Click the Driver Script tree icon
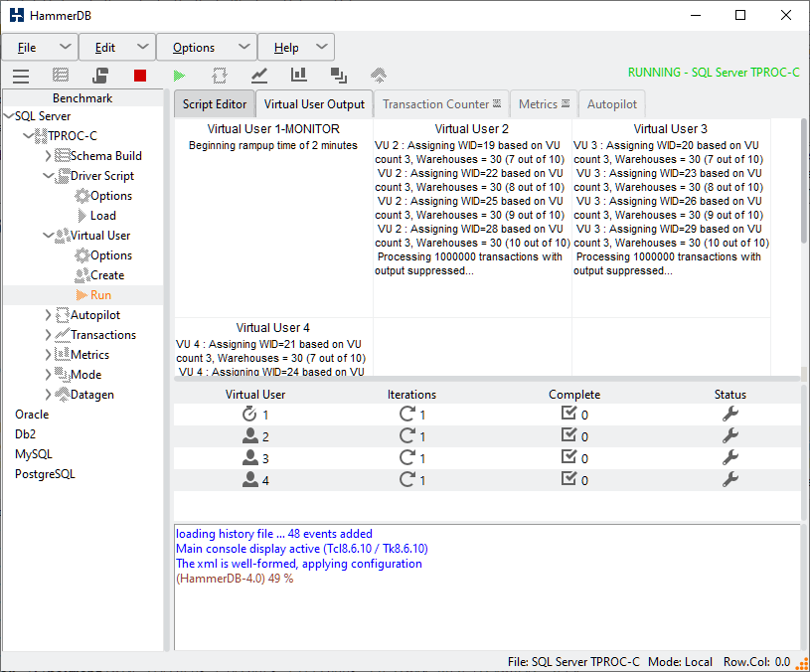Image resolution: width=810 pixels, height=672 pixels. [x=62, y=176]
